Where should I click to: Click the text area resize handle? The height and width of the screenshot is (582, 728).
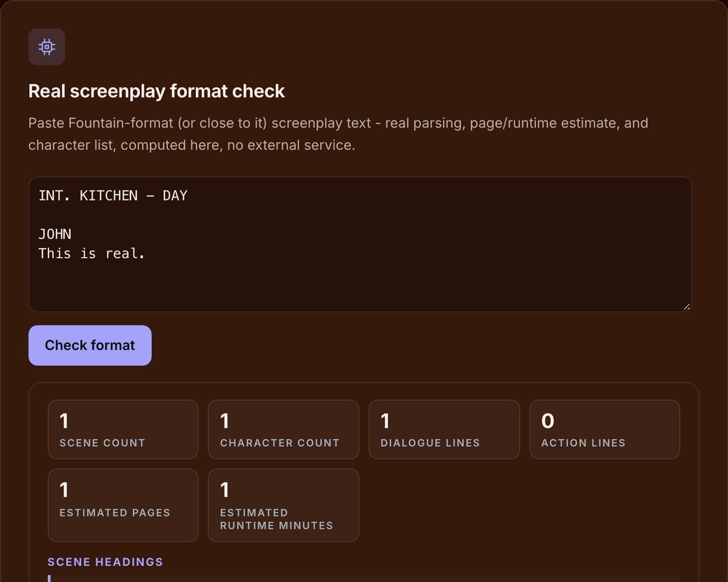686,307
